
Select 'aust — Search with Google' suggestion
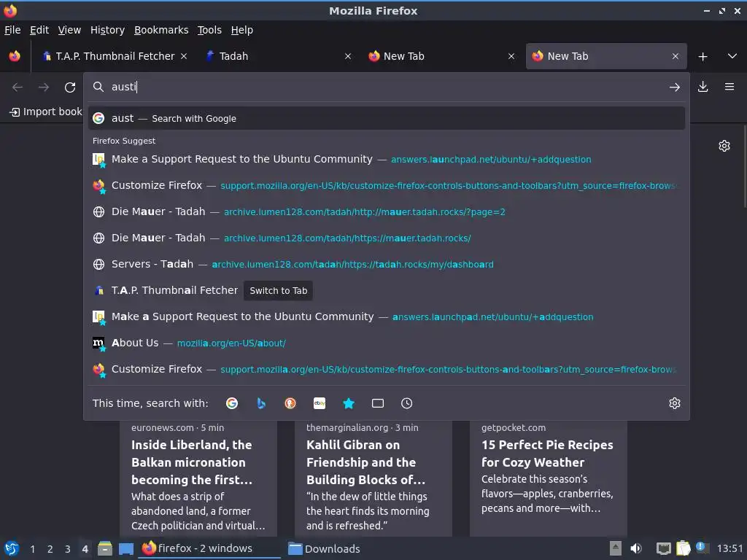pyautogui.click(x=387, y=118)
